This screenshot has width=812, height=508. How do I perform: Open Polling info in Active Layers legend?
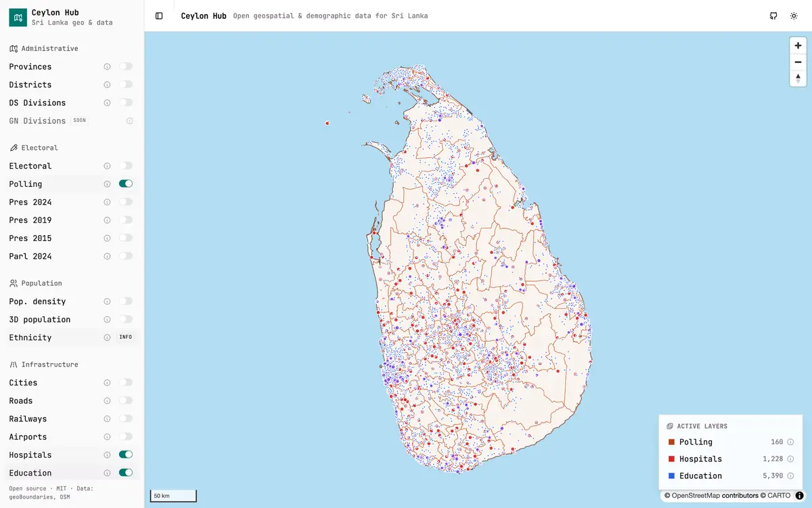(790, 442)
